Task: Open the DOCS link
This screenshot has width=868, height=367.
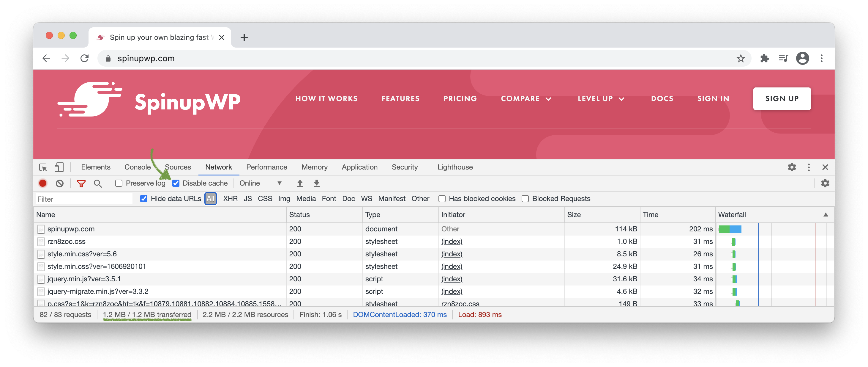Action: point(662,99)
